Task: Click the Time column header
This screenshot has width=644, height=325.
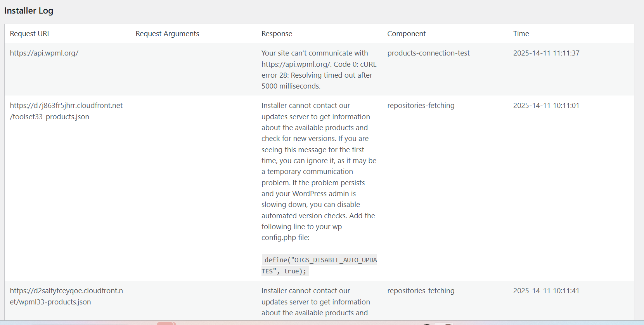Action: coord(521,34)
